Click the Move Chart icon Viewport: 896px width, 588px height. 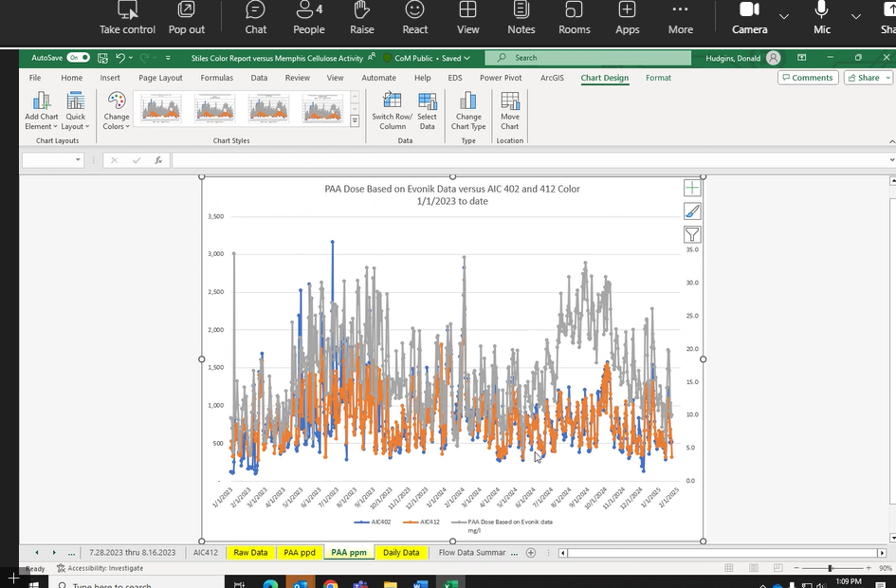pos(510,102)
